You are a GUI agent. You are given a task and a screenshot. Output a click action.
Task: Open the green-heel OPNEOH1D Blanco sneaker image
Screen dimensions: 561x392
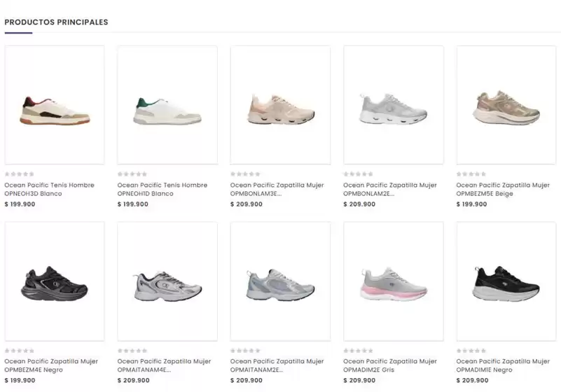click(167, 105)
